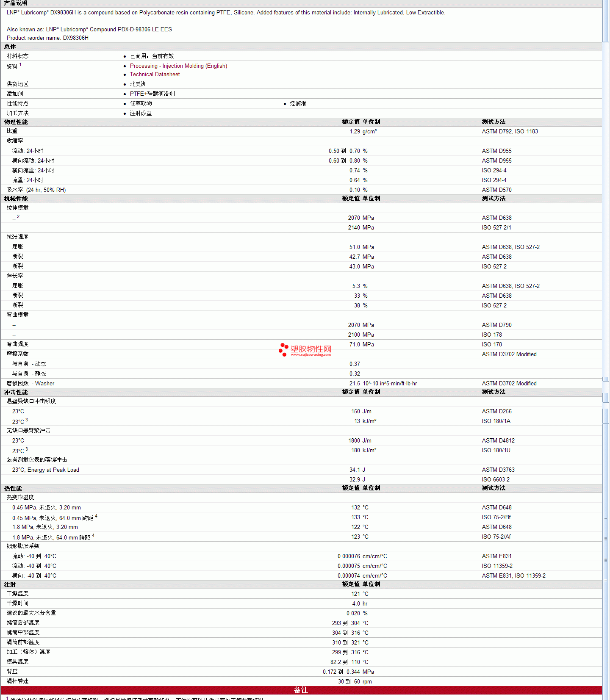
Task: Click the red "备注" notes heading
Action: 301,690
